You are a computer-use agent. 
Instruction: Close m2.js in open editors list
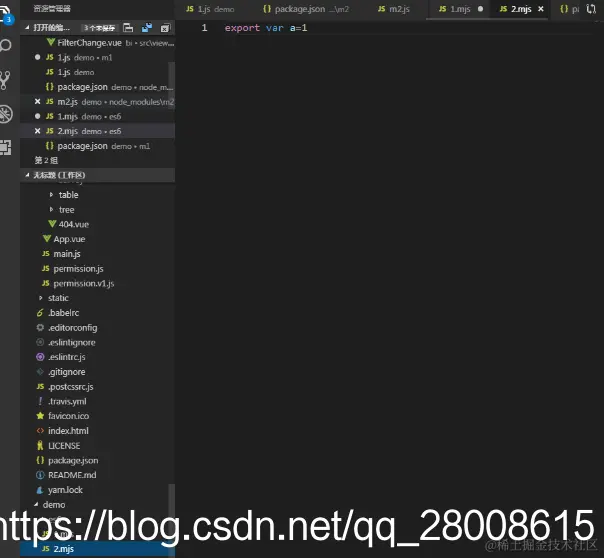click(x=37, y=102)
